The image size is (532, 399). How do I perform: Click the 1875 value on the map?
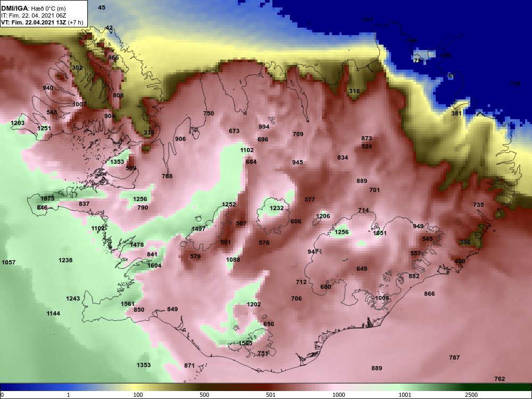pyautogui.click(x=47, y=198)
